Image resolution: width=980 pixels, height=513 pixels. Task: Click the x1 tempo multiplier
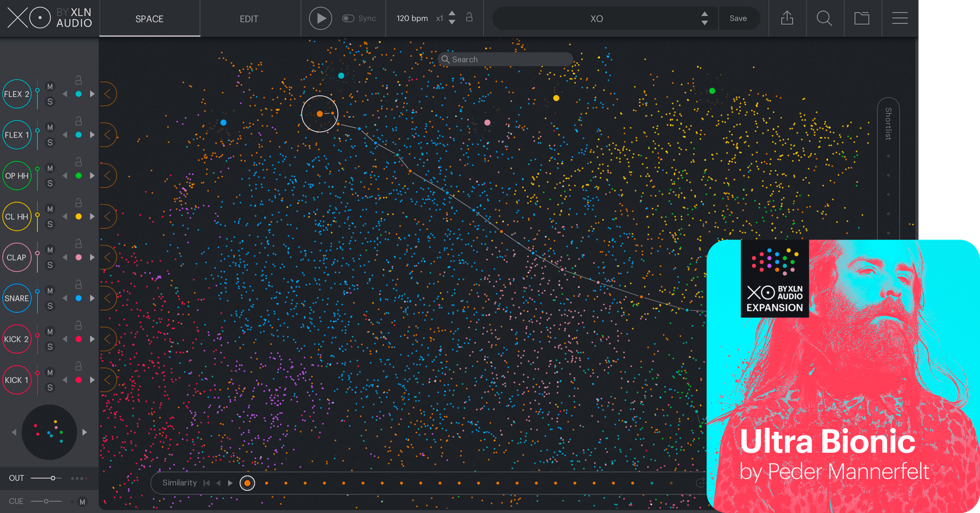(x=439, y=18)
